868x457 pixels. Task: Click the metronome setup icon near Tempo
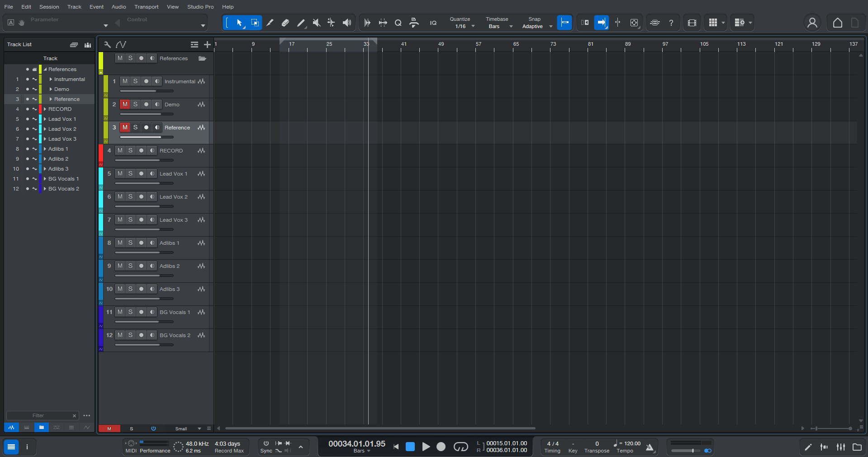650,448
